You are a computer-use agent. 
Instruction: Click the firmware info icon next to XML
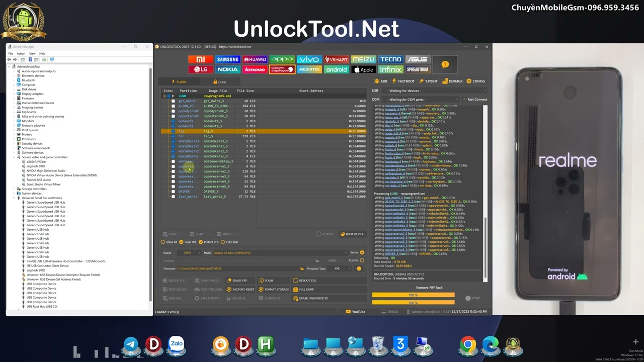(359, 268)
